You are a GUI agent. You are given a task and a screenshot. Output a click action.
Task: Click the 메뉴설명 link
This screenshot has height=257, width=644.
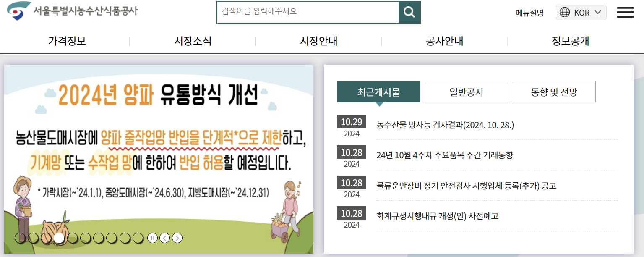pos(529,13)
